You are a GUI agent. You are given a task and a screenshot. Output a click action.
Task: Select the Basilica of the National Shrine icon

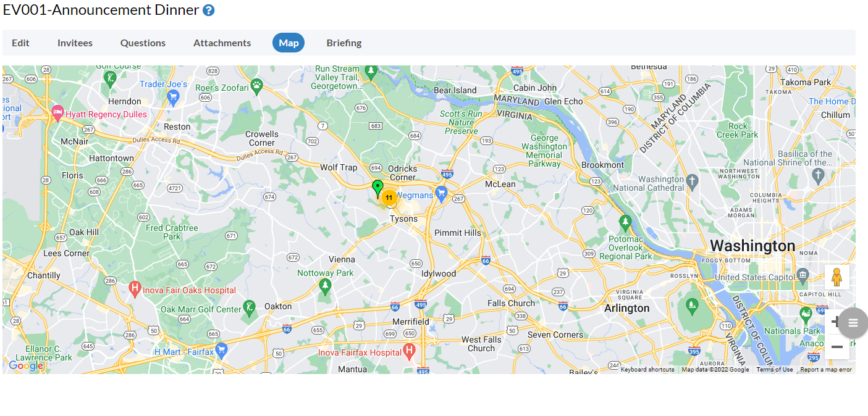[819, 175]
